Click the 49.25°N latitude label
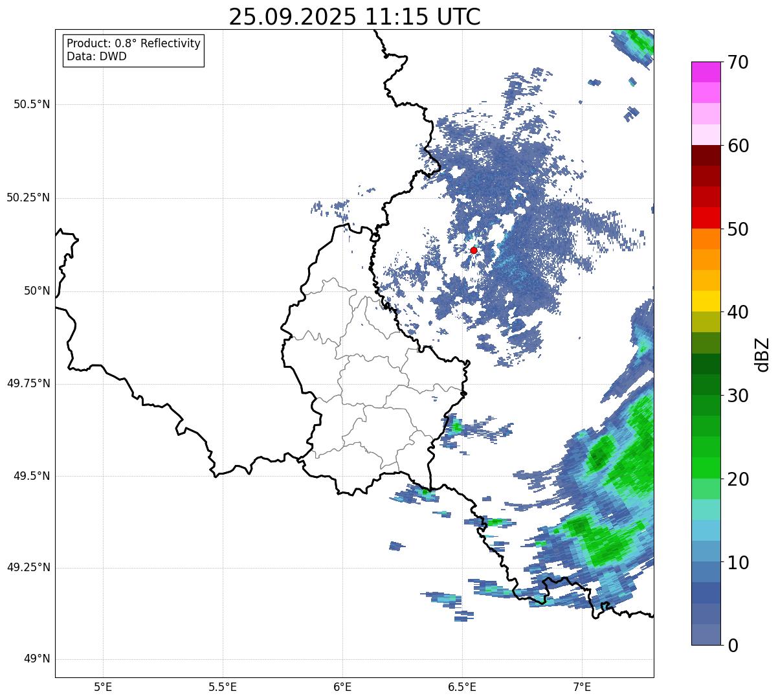 [28, 567]
